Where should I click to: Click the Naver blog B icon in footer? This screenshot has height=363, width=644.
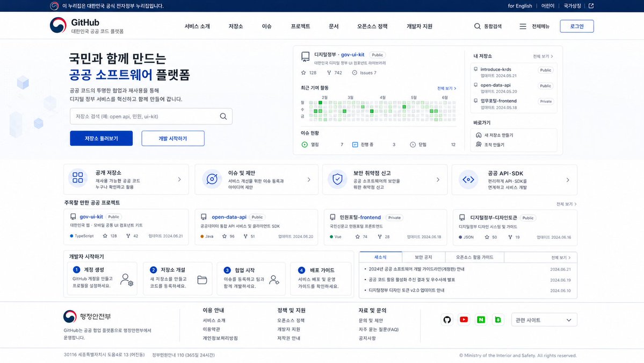[498, 319]
